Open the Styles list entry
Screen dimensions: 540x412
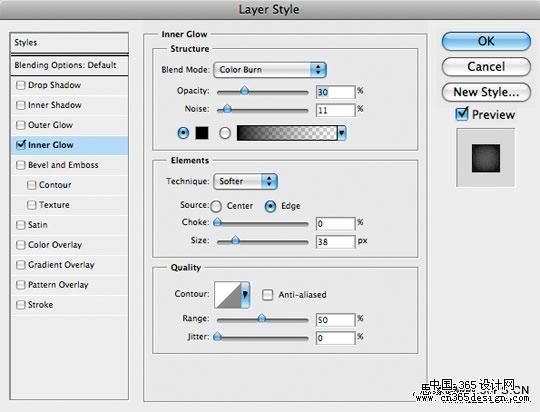[x=69, y=43]
